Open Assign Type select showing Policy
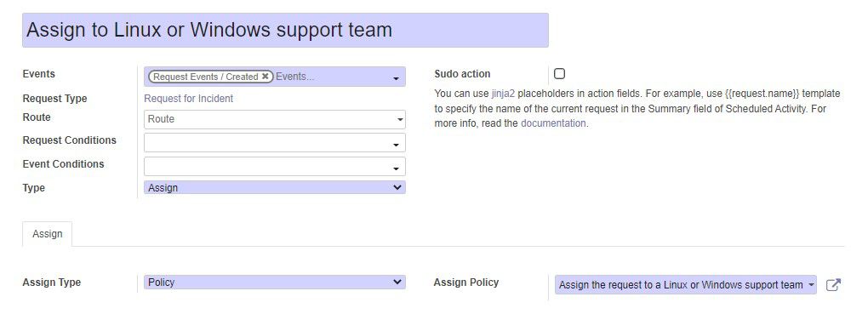Screen dimensions: 868x314 [x=275, y=283]
